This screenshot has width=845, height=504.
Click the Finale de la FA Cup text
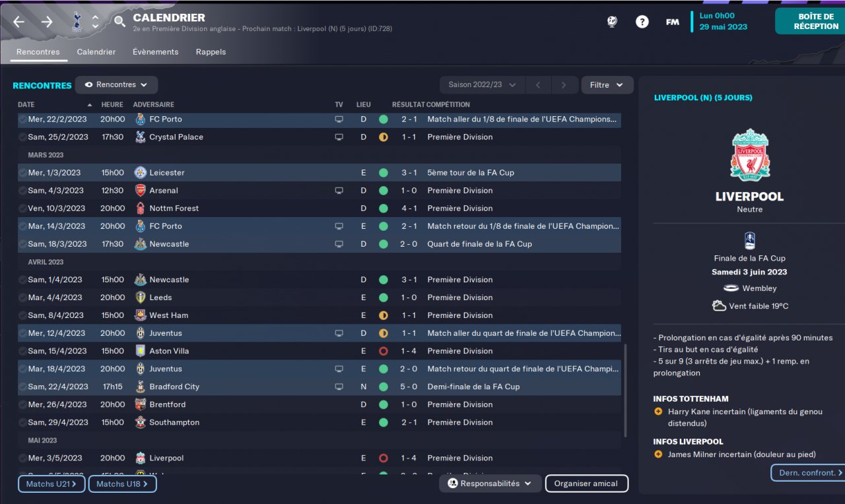click(x=750, y=259)
